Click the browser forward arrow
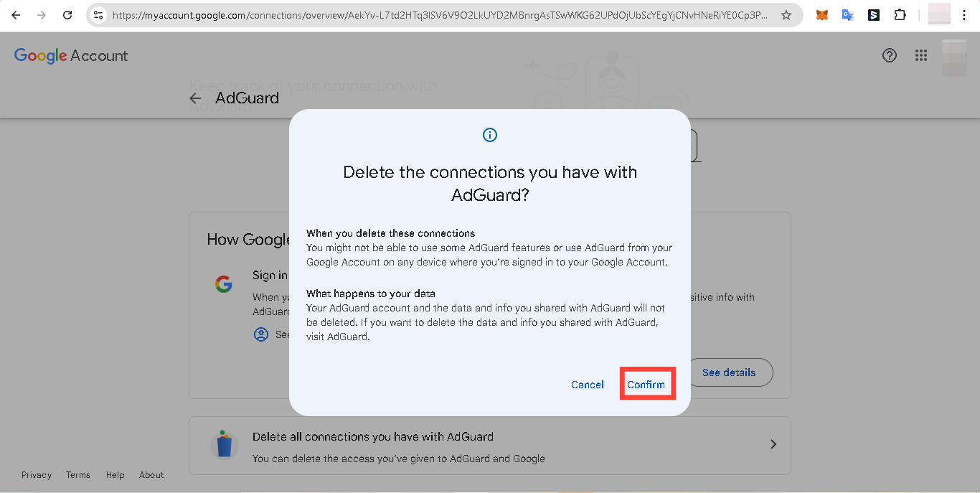Viewport: 980px width, 493px height. point(42,14)
